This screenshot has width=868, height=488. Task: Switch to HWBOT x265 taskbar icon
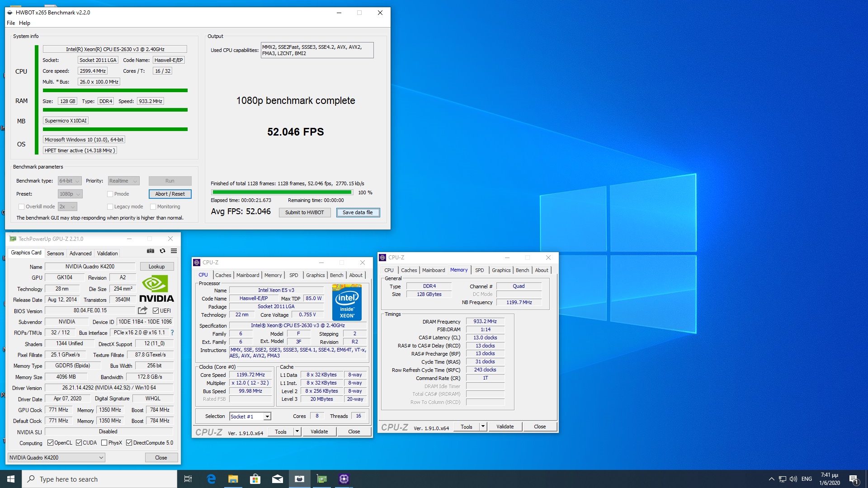(300, 479)
